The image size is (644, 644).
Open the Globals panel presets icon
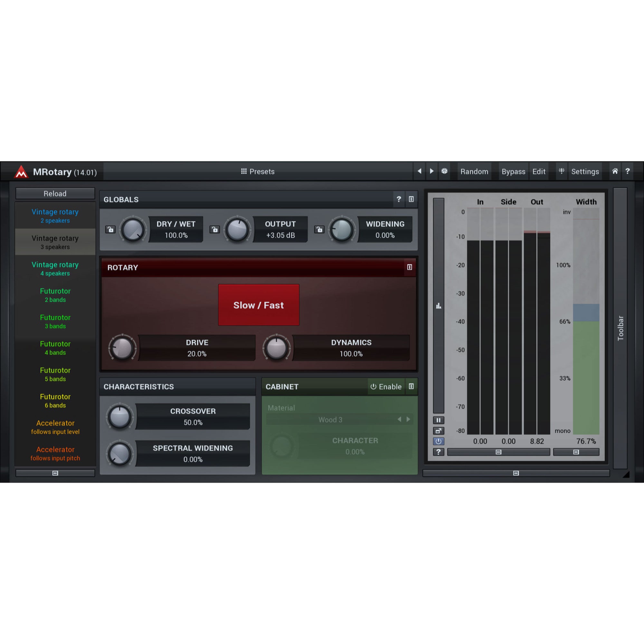point(411,199)
